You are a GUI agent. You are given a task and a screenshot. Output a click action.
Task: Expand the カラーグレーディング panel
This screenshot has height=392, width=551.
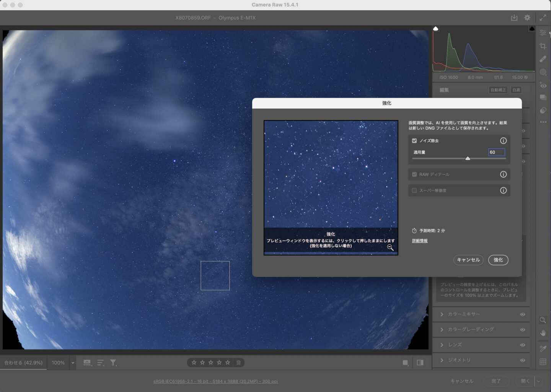point(442,329)
